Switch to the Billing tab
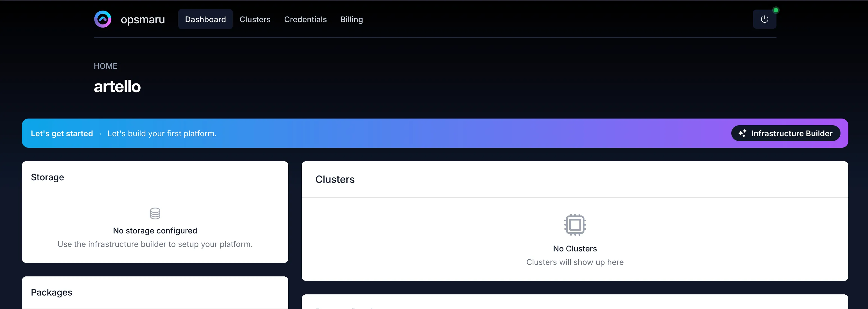The image size is (868, 309). [351, 19]
